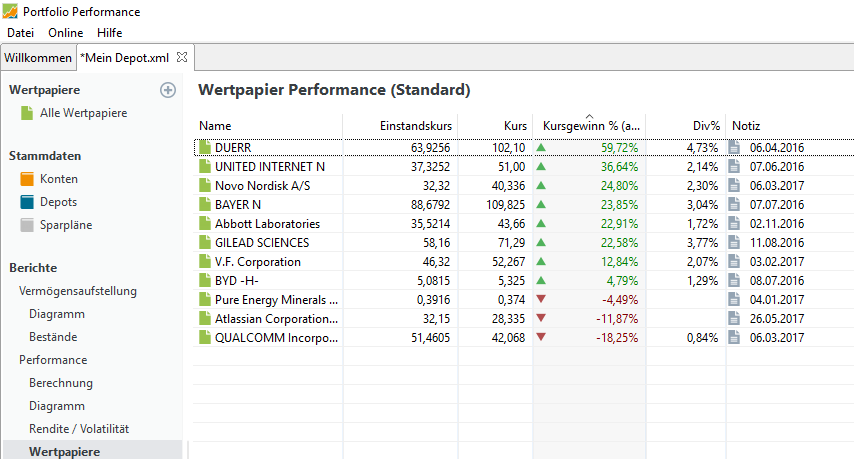The height and width of the screenshot is (459, 854).
Task: Open the Berechnung report
Action: pos(60,383)
